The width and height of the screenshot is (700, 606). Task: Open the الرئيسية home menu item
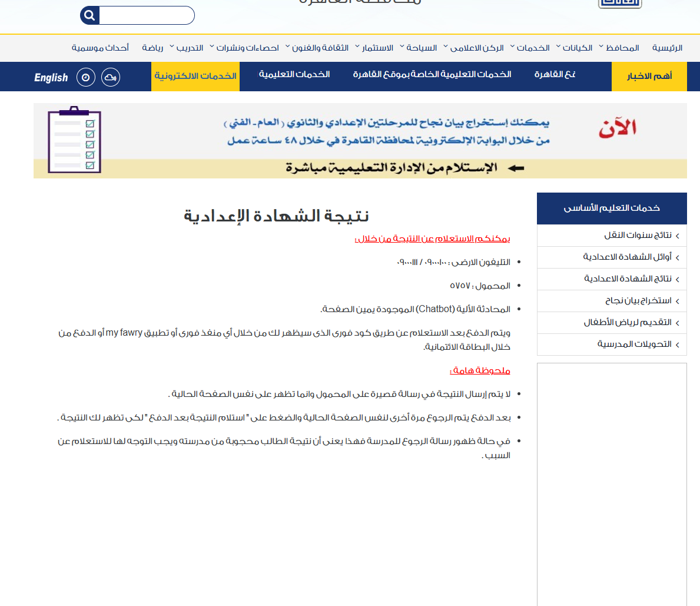point(667,48)
